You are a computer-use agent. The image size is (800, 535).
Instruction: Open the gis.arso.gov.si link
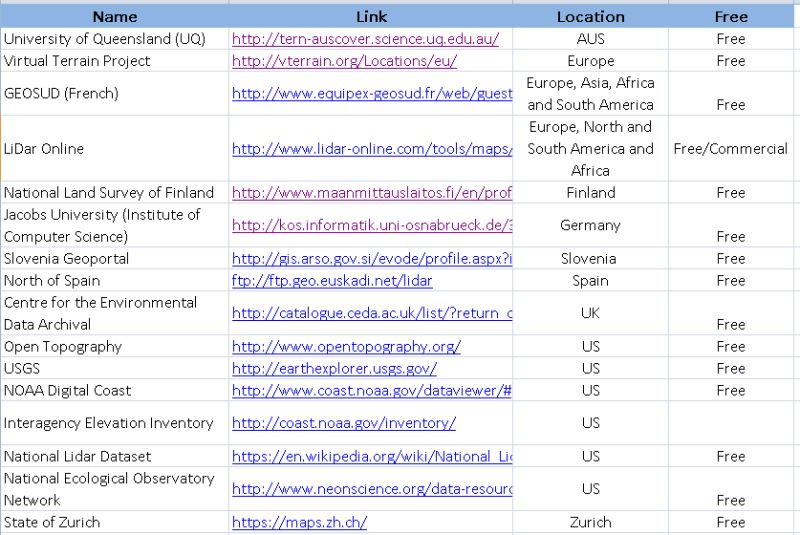pyautogui.click(x=372, y=259)
